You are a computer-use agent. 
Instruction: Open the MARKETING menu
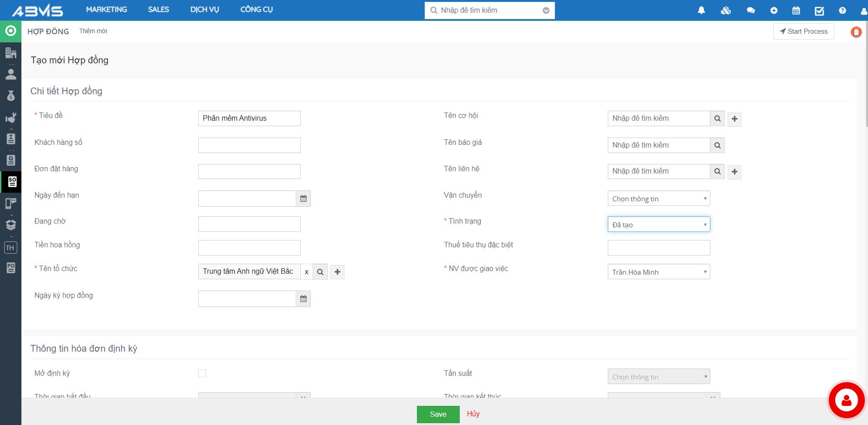coord(106,10)
